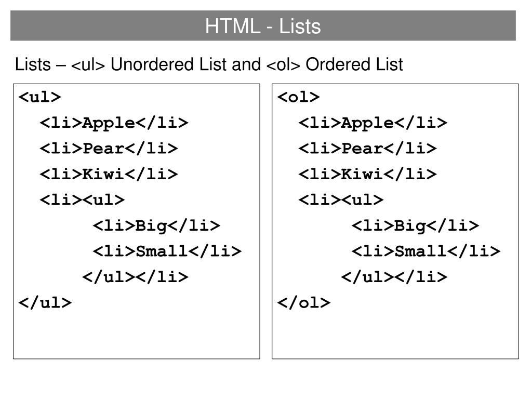Click the final closing </ul> tag
Viewport: 532px width, 399px height.
pos(45,303)
